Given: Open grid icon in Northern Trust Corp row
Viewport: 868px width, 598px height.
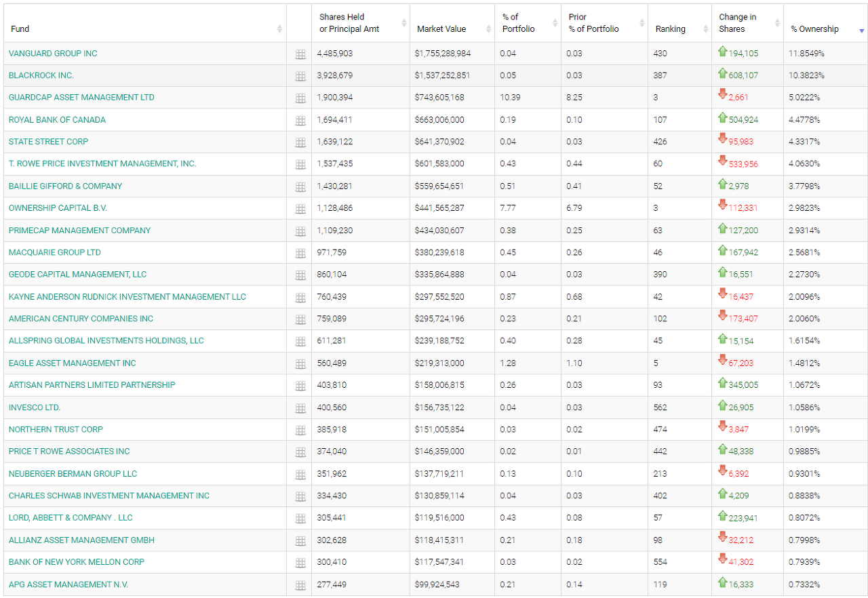Looking at the screenshot, I should tap(300, 430).
